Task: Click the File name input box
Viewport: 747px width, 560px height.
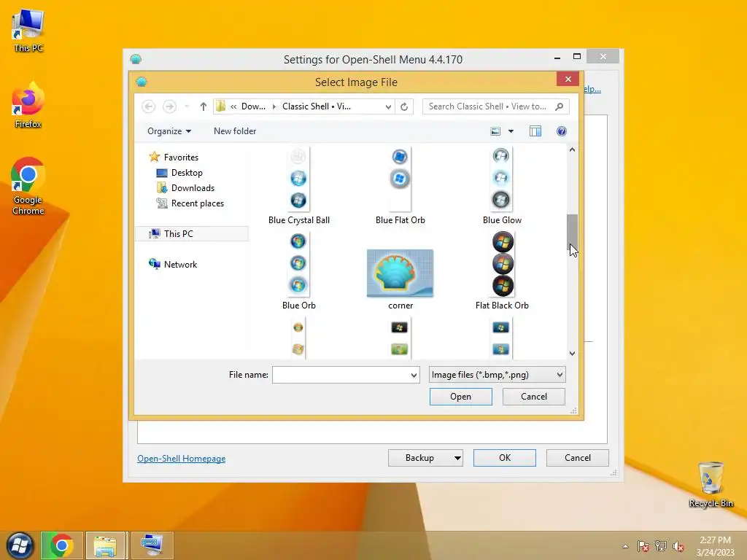Action: [341, 375]
